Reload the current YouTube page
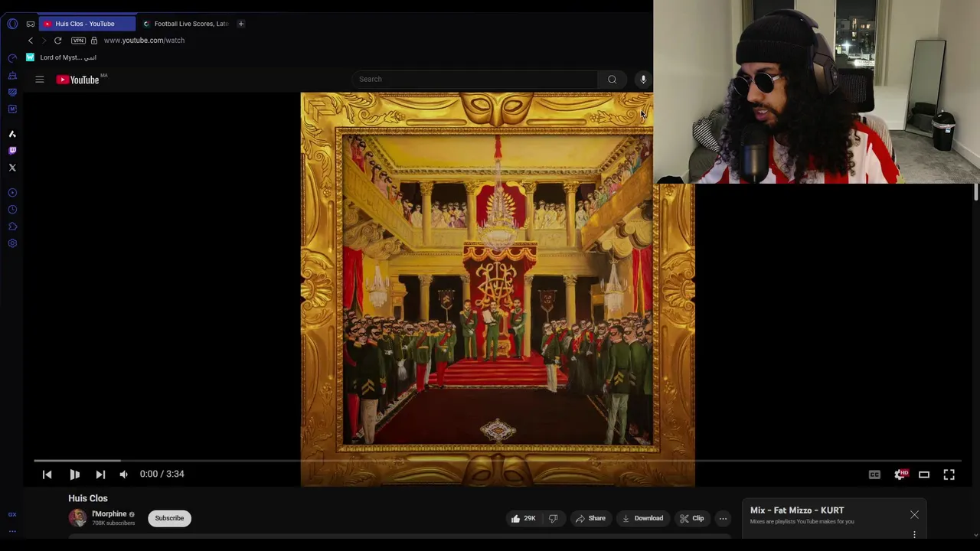 pos(57,41)
